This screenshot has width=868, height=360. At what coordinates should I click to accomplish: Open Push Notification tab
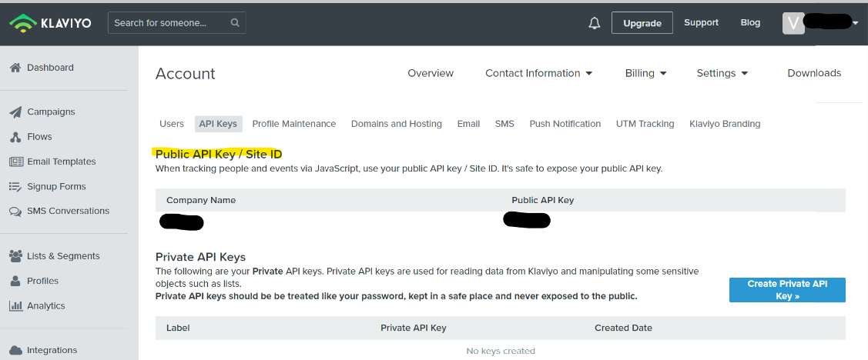(565, 124)
